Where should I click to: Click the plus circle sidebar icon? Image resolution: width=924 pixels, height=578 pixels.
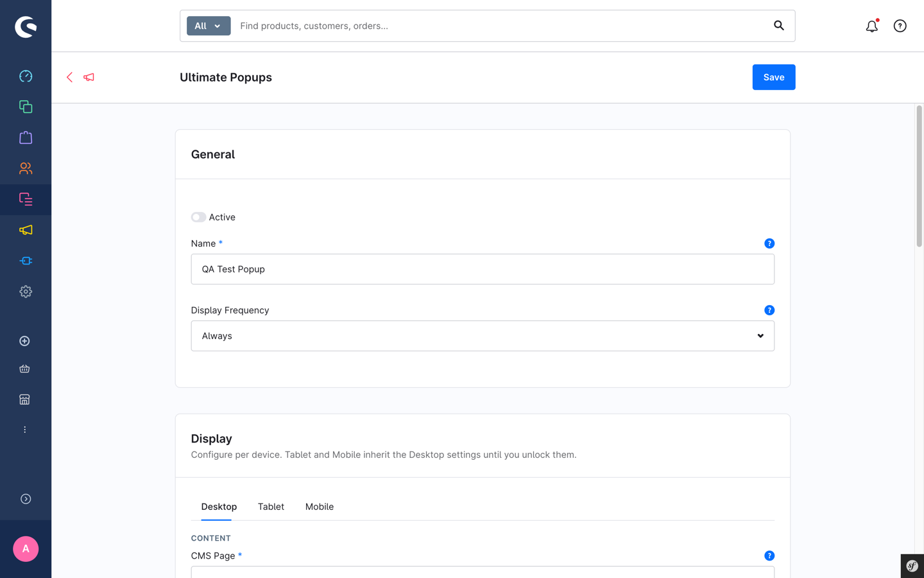tap(24, 341)
